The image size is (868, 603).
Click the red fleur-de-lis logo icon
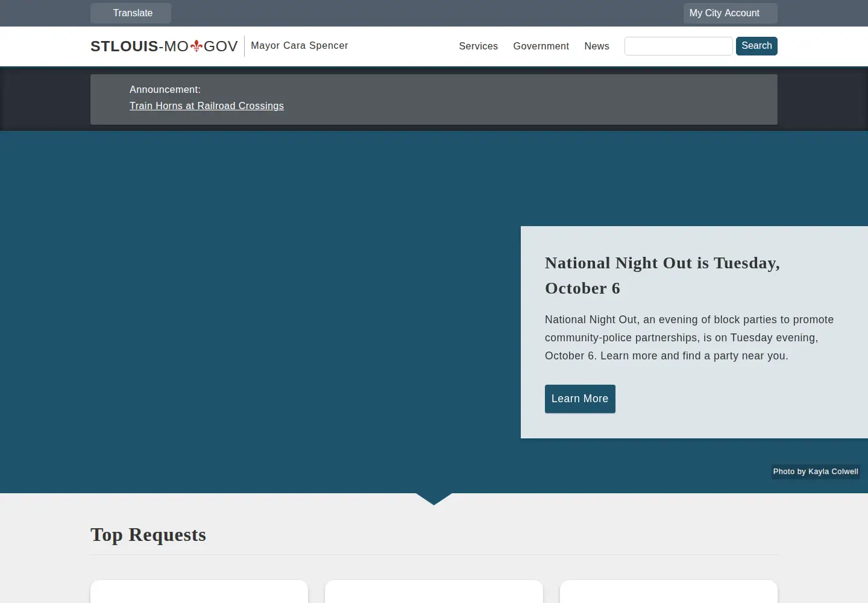197,46
